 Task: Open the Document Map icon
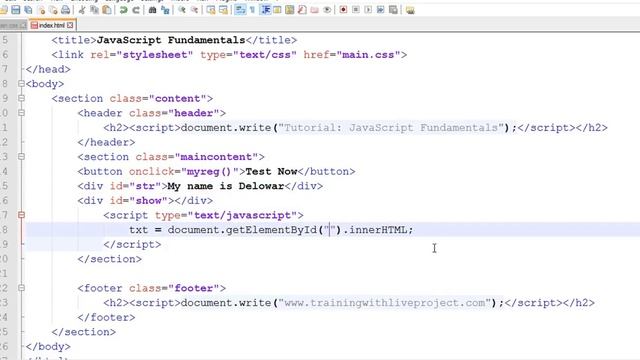pyautogui.click(x=289, y=10)
